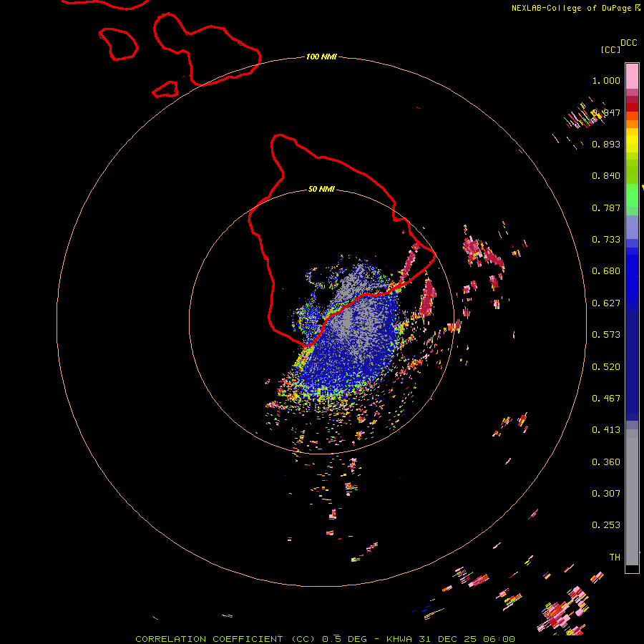Click the 0.680 color scale label
Screen dimensions: 644x644
[606, 271]
